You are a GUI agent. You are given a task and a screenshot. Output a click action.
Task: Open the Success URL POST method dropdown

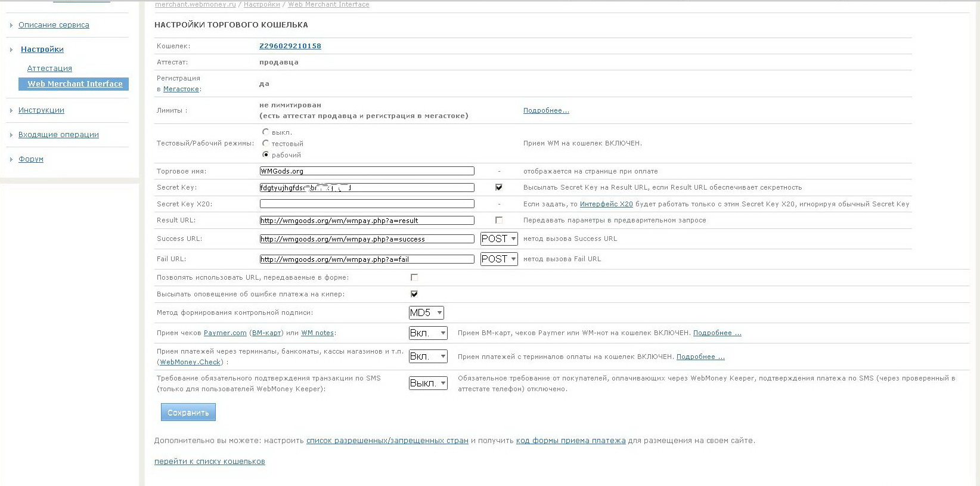click(x=499, y=239)
